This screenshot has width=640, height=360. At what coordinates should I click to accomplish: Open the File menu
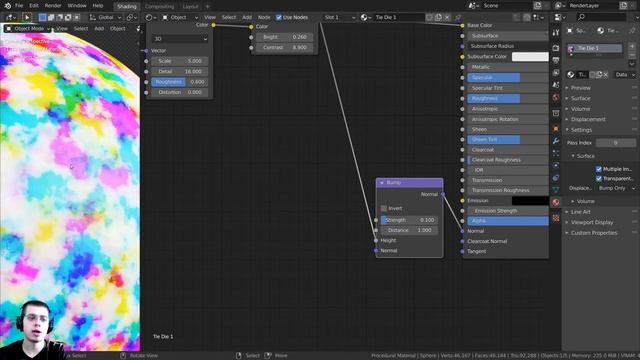tap(19, 6)
